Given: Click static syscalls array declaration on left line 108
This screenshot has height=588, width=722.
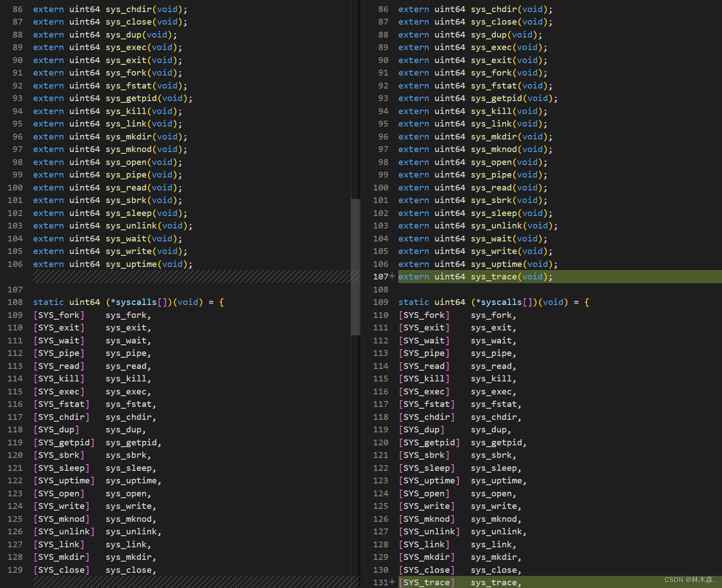Looking at the screenshot, I should tap(128, 302).
